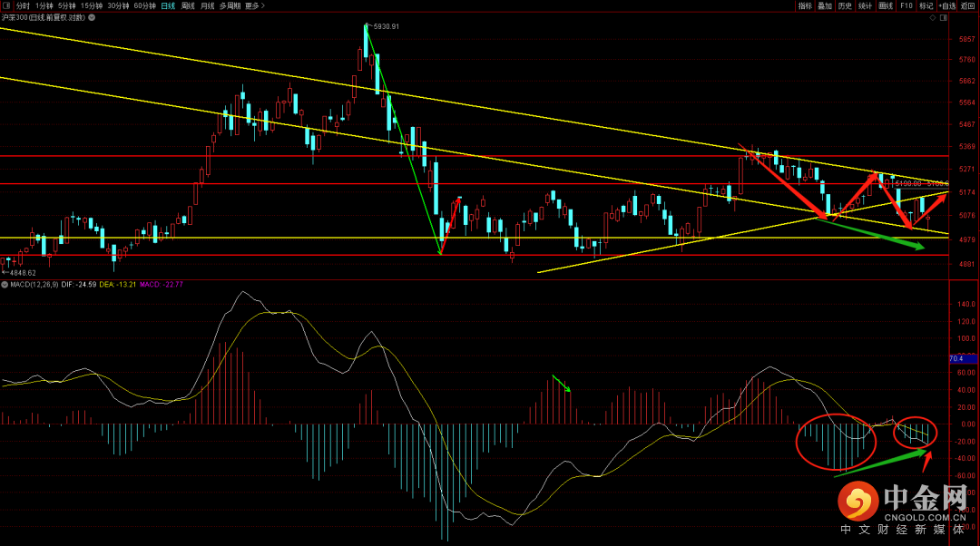Select the 月线 (Monthly) period tab
980x546 pixels.
(207, 5)
